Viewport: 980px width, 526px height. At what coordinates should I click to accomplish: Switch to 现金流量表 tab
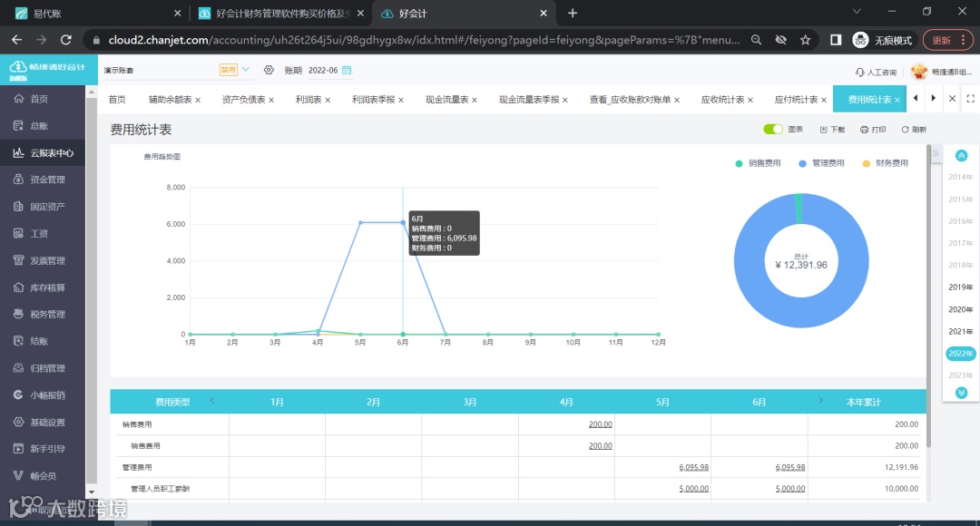tap(446, 100)
